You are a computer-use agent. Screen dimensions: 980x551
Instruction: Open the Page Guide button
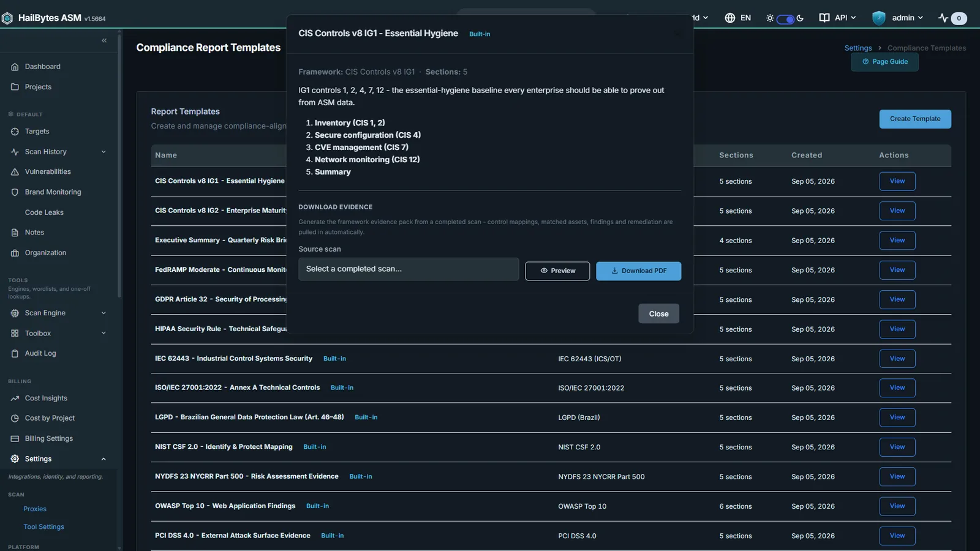[x=884, y=62]
